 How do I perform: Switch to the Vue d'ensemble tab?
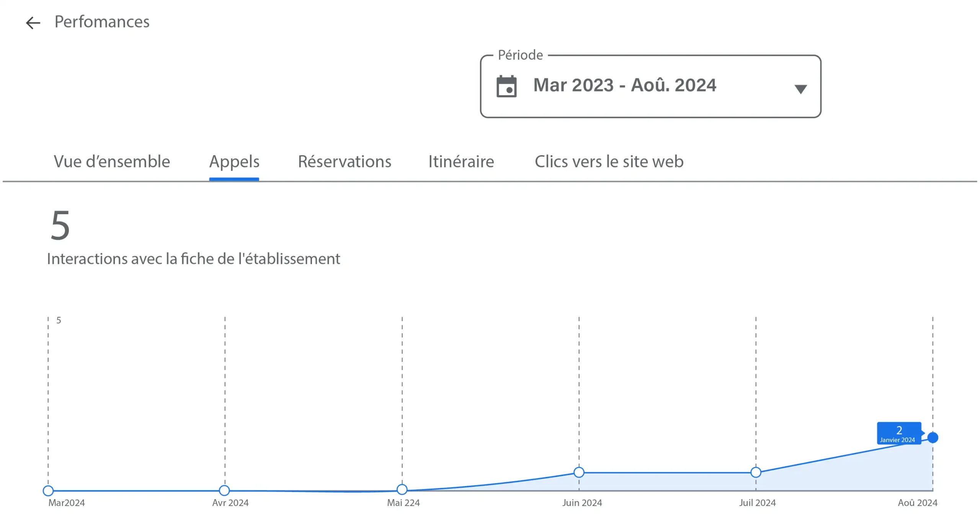pyautogui.click(x=112, y=161)
